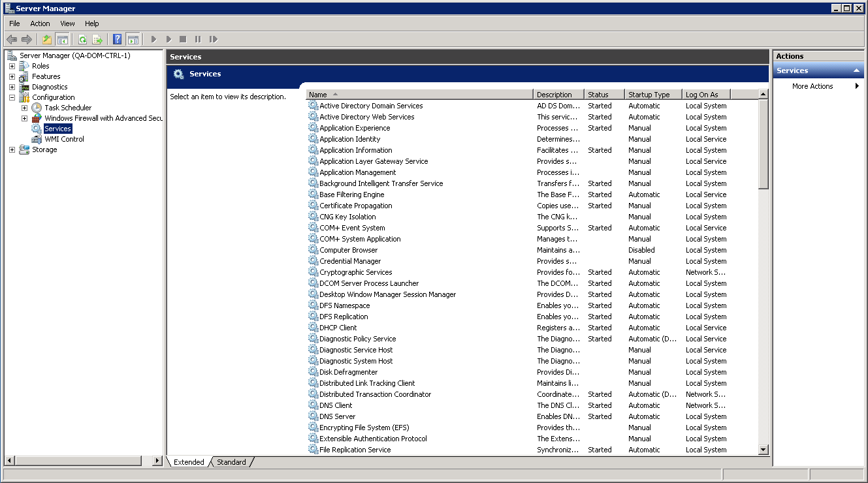Open the Action menu
Image resolution: width=868 pixels, height=483 pixels.
pos(40,23)
